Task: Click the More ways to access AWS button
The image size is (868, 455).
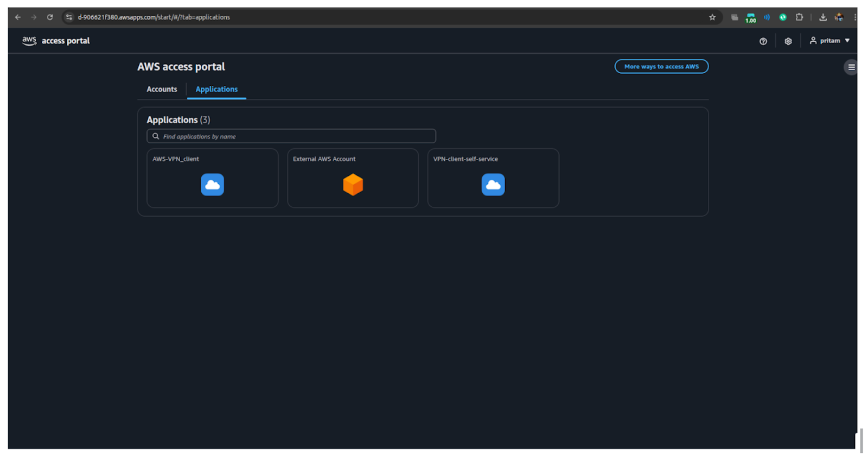Action: (x=661, y=66)
